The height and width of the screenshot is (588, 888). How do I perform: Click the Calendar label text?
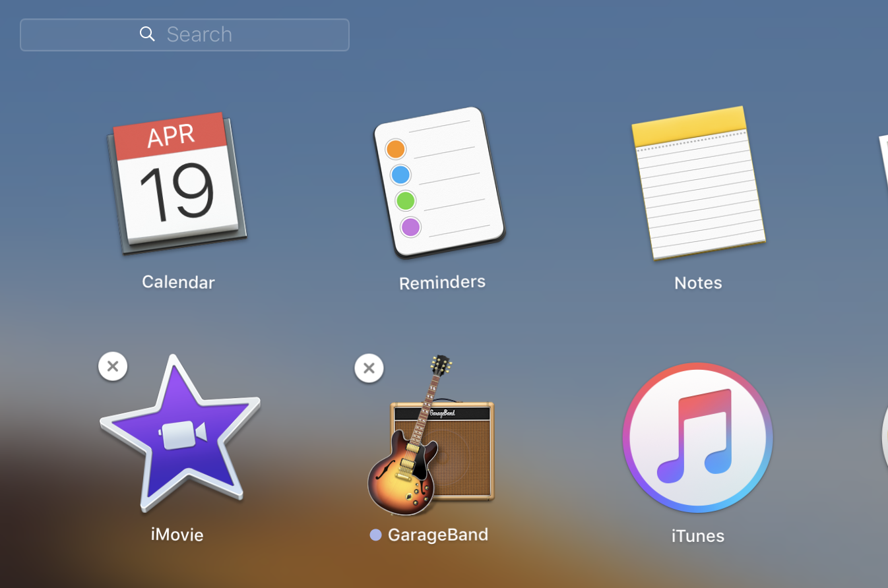coord(178,282)
